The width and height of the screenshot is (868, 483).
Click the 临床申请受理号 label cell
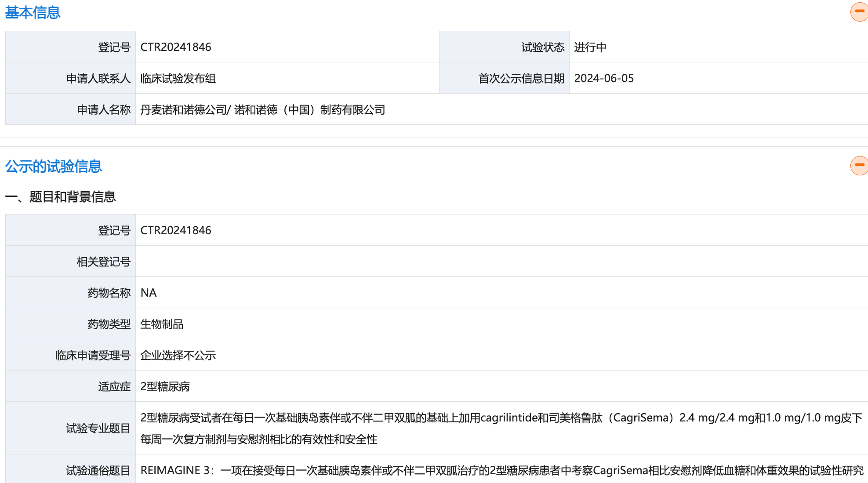point(70,355)
